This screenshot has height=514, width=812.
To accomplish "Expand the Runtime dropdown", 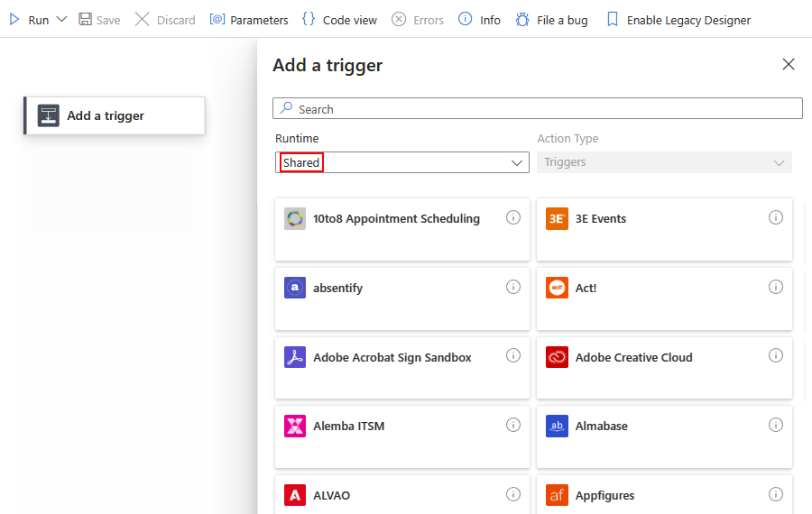I will 518,162.
